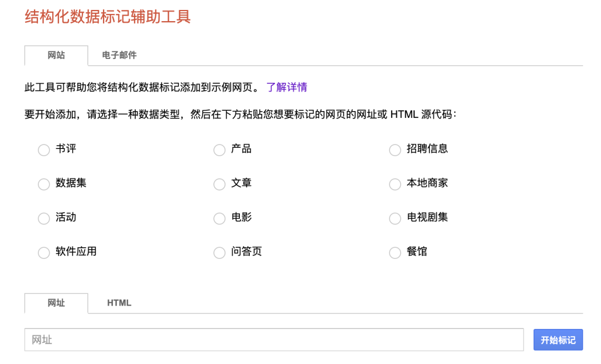The height and width of the screenshot is (364, 601).
Task: Select the 餐馆 radio option
Action: 395,253
